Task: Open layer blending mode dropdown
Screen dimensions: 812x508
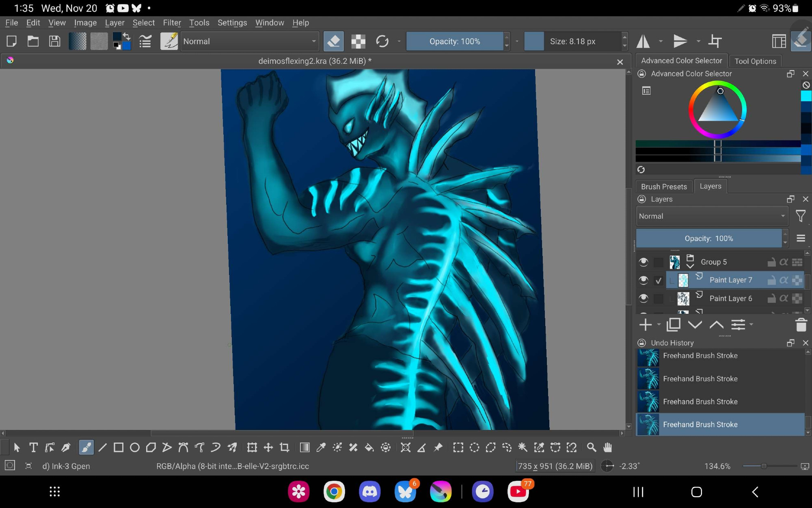Action: point(712,216)
